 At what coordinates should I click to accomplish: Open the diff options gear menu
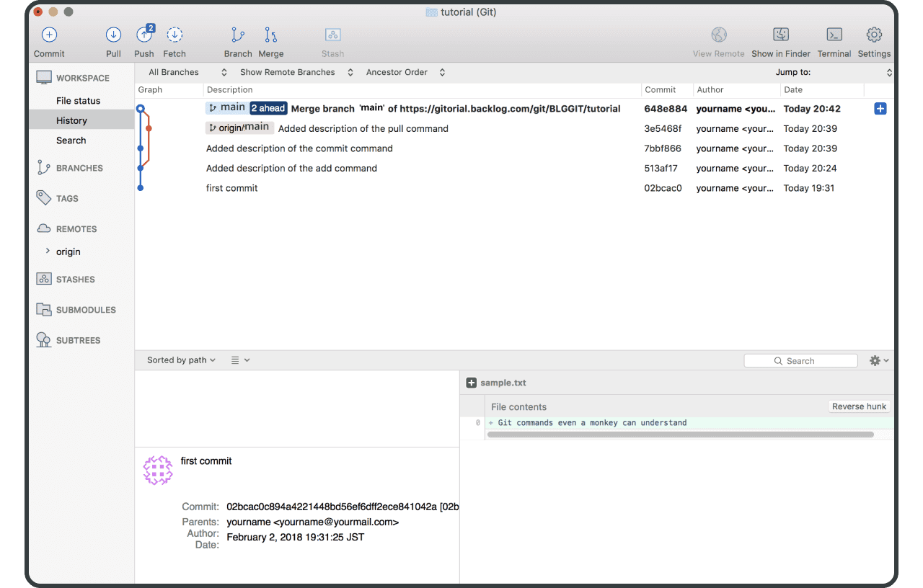(879, 360)
